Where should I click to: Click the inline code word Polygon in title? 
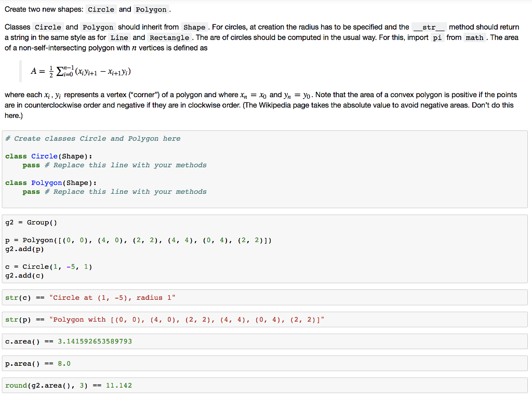click(152, 9)
